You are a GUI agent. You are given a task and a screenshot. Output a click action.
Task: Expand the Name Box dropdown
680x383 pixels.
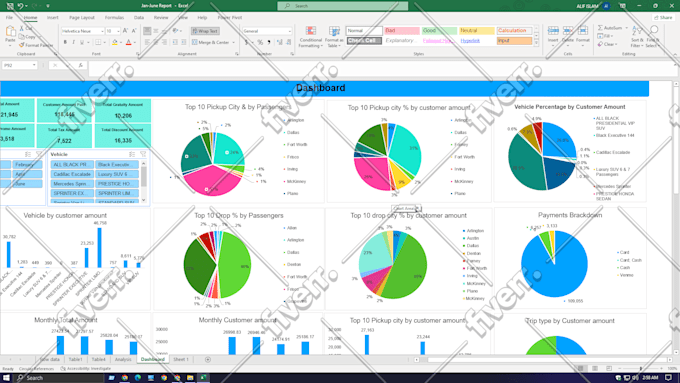click(33, 65)
